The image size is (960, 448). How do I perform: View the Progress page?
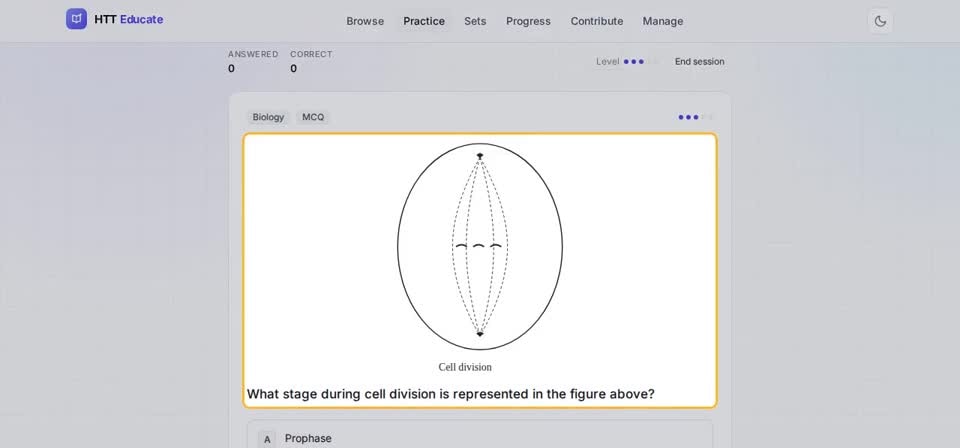point(528,21)
